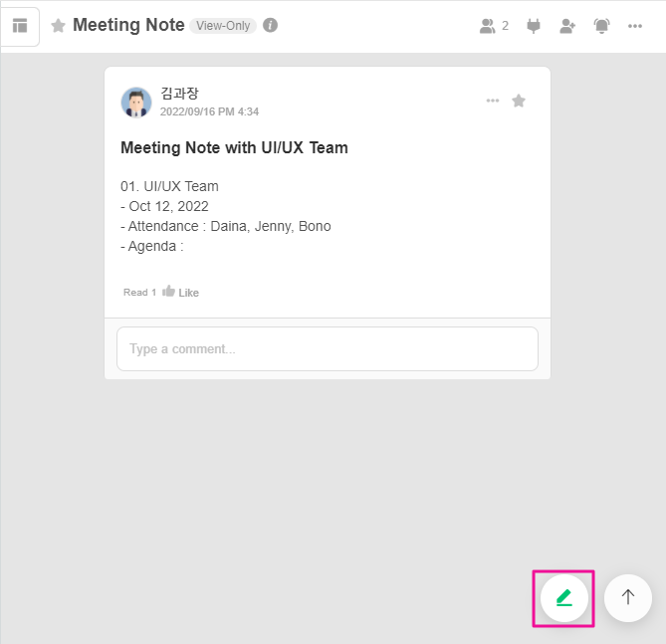The height and width of the screenshot is (644, 666).
Task: Show who read the post via Read 1
Action: click(139, 293)
